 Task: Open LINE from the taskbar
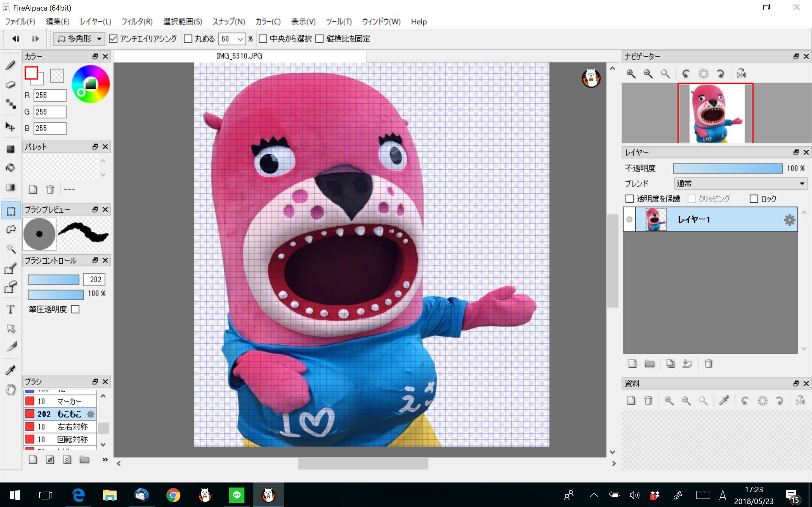point(236,495)
